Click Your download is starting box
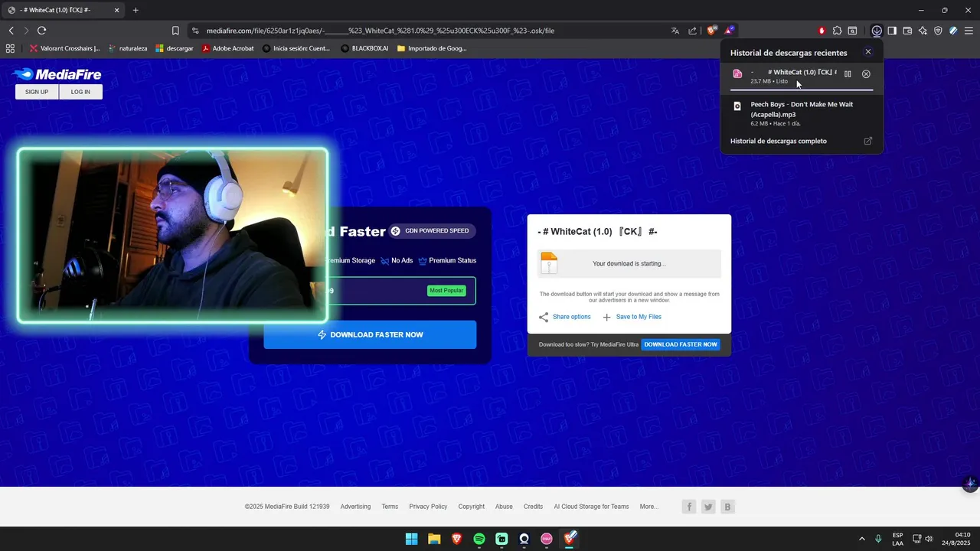The height and width of the screenshot is (551, 980). pos(629,263)
